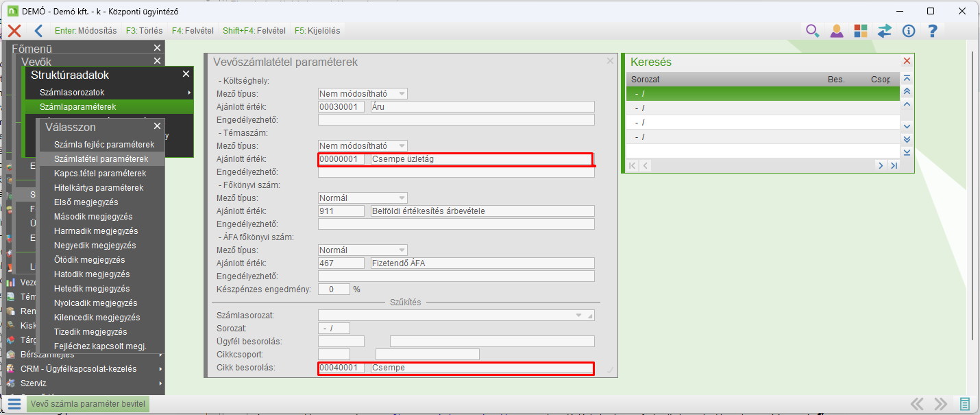Viewport: 980px width, 415px height.
Task: Jump to last record in Keresés list
Action: tap(907, 152)
